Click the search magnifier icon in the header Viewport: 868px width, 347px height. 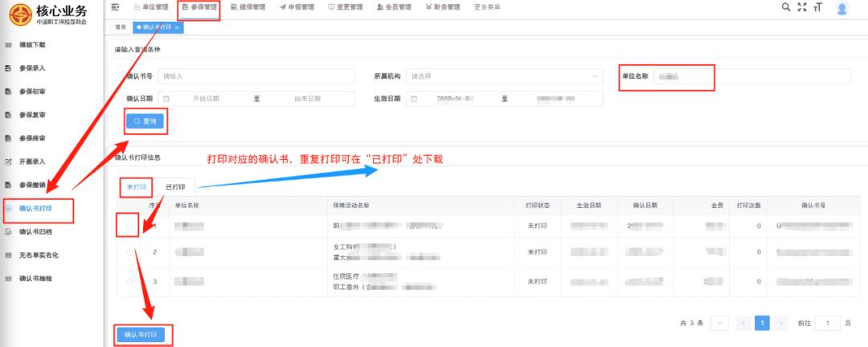pyautogui.click(x=785, y=7)
